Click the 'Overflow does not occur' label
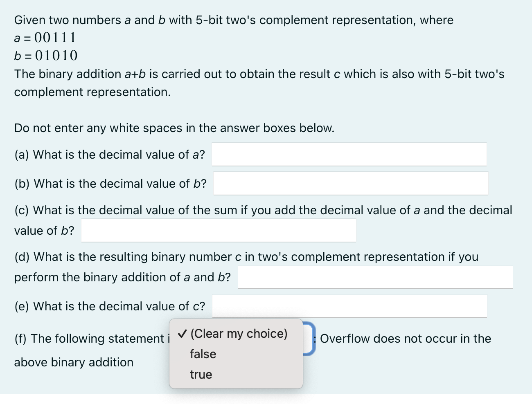 click(405, 339)
